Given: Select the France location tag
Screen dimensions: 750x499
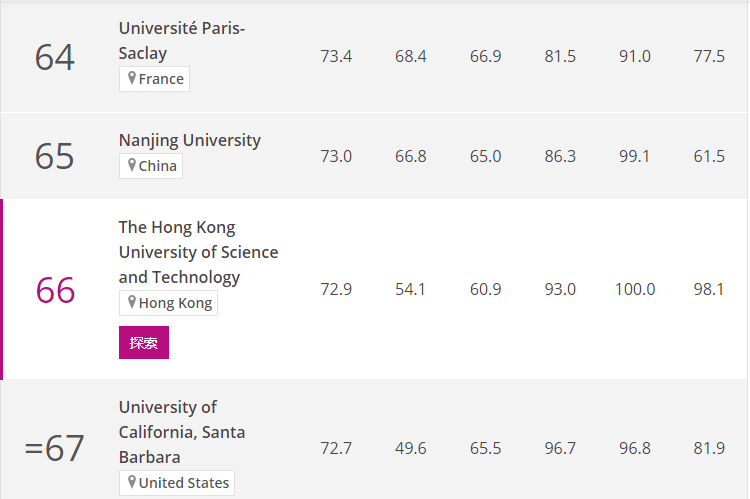Looking at the screenshot, I should (x=154, y=79).
